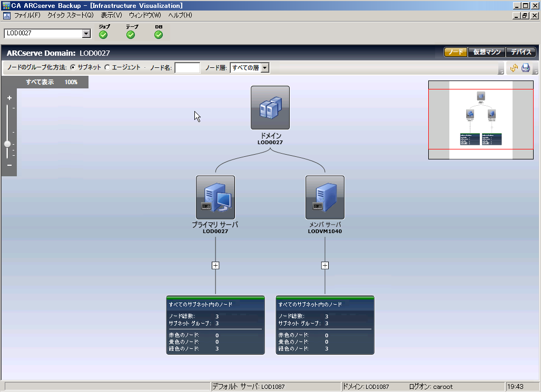Click the refresh icon in toolbar
Viewport: 541px width, 392px height.
pyautogui.click(x=513, y=68)
